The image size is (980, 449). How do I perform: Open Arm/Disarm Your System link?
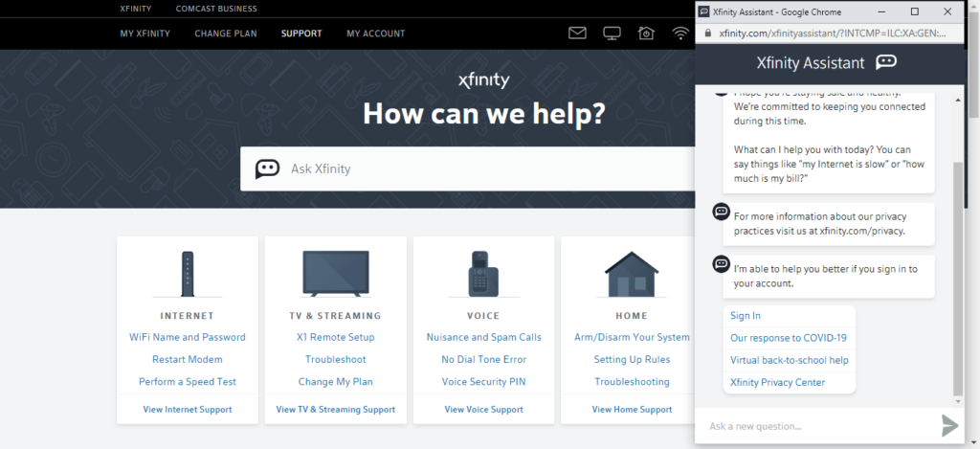pyautogui.click(x=632, y=337)
